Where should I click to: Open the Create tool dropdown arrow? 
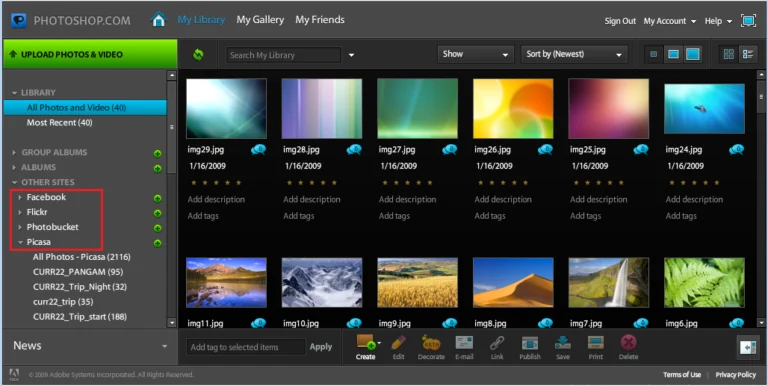(379, 342)
